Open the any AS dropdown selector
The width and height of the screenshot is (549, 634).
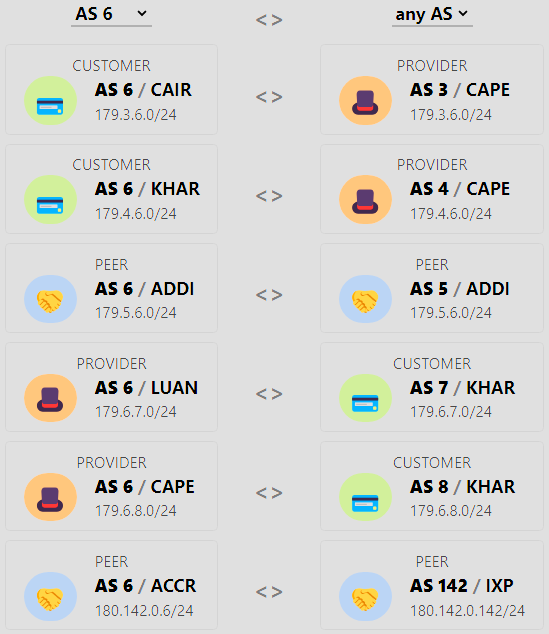(432, 15)
